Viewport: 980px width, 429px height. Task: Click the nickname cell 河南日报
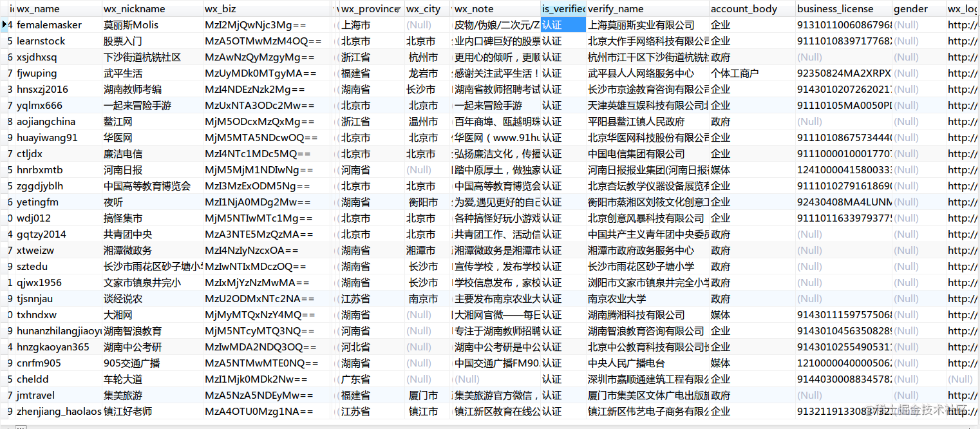click(153, 170)
